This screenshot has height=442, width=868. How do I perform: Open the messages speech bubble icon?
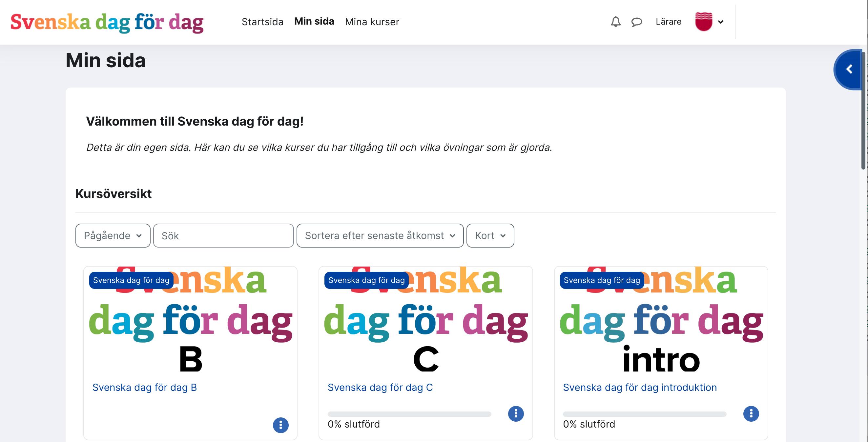pyautogui.click(x=636, y=22)
